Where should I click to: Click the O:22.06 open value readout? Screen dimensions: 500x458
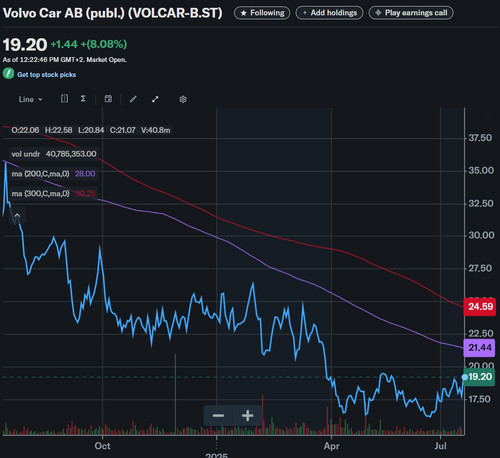click(x=25, y=130)
